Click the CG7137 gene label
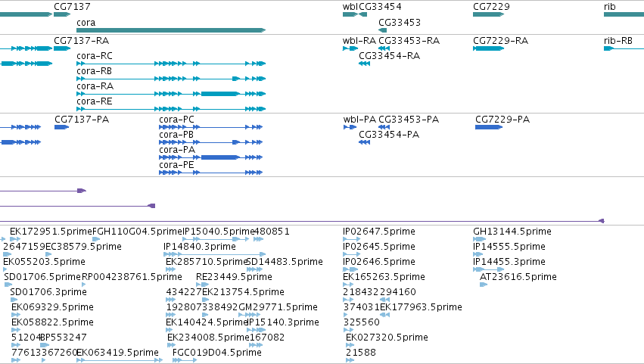Screen dimensions: 644x364 [x=72, y=7]
